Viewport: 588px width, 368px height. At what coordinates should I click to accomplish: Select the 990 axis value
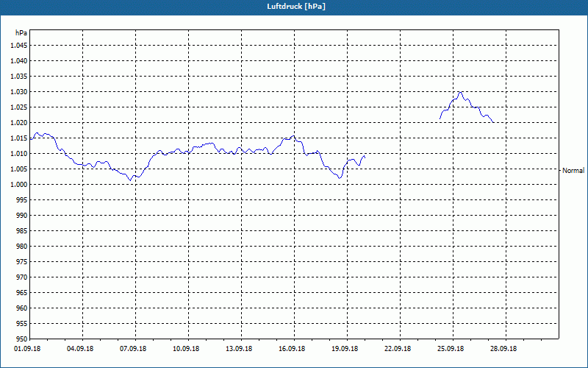22,215
